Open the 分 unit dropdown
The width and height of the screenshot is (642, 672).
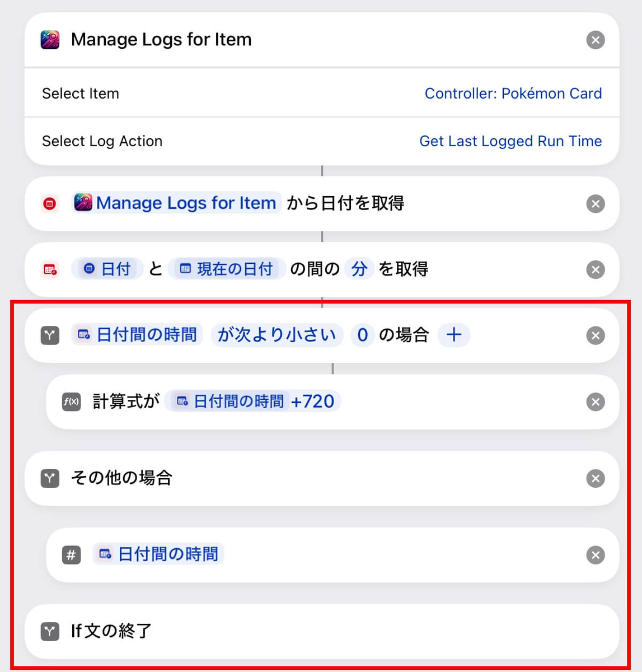(x=359, y=269)
